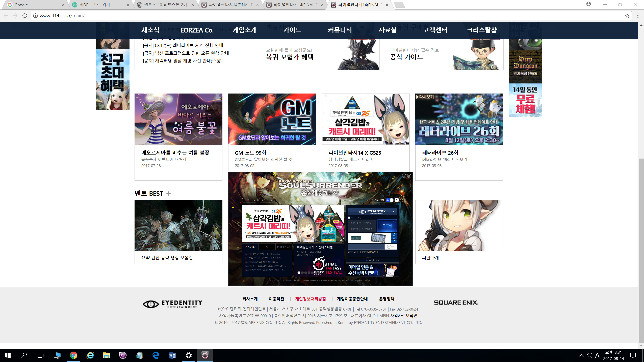Select the 공지사항 tab in launcher
The width and height of the screenshot is (644, 362).
click(x=250, y=247)
